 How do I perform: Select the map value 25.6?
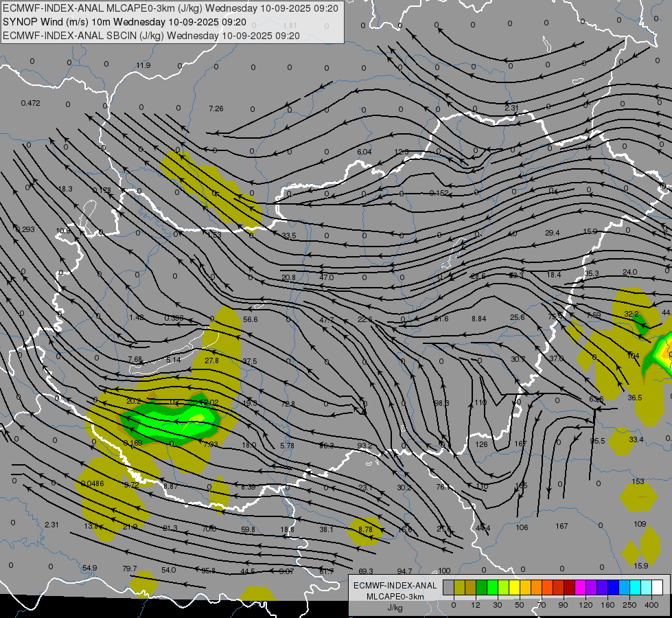[518, 317]
